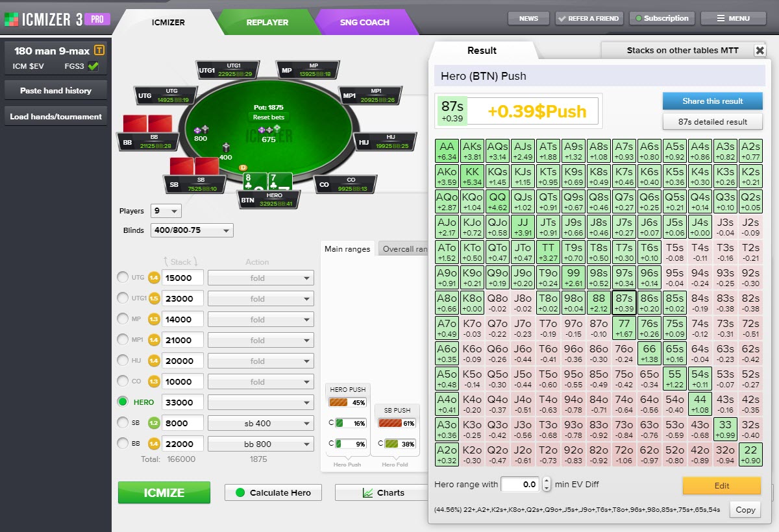Image resolution: width=779 pixels, height=532 pixels.
Task: Click the dealer button chip on the table
Action: pyautogui.click(x=244, y=167)
